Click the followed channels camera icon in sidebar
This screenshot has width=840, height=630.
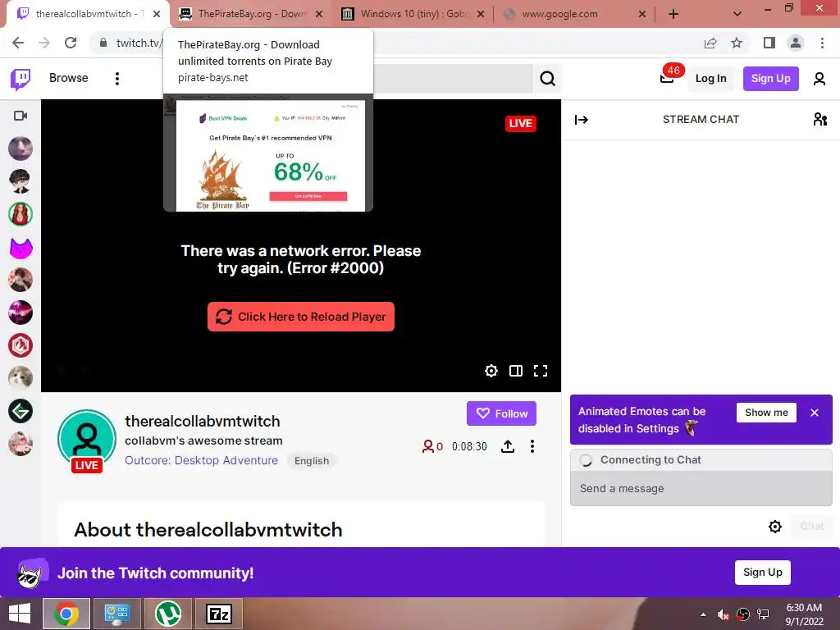(x=21, y=116)
